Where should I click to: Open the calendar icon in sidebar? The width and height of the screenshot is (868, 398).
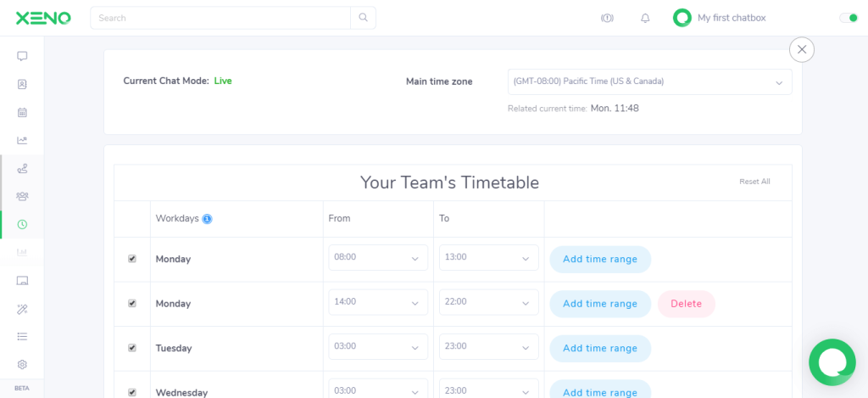click(22, 112)
